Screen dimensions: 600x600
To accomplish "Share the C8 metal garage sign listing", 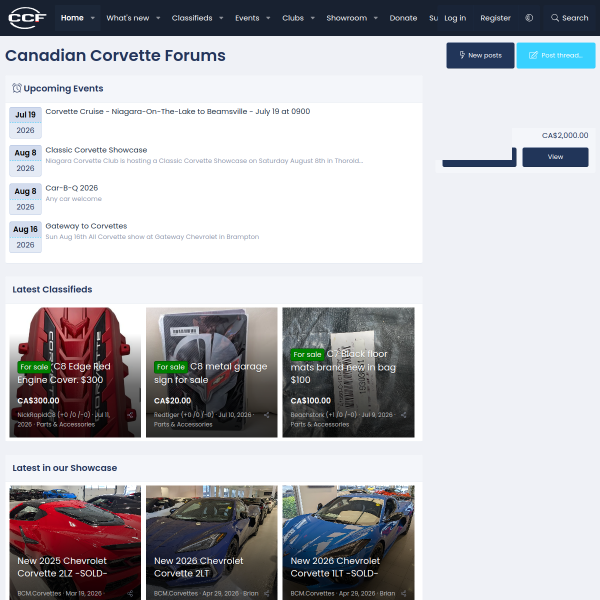I will (x=267, y=415).
